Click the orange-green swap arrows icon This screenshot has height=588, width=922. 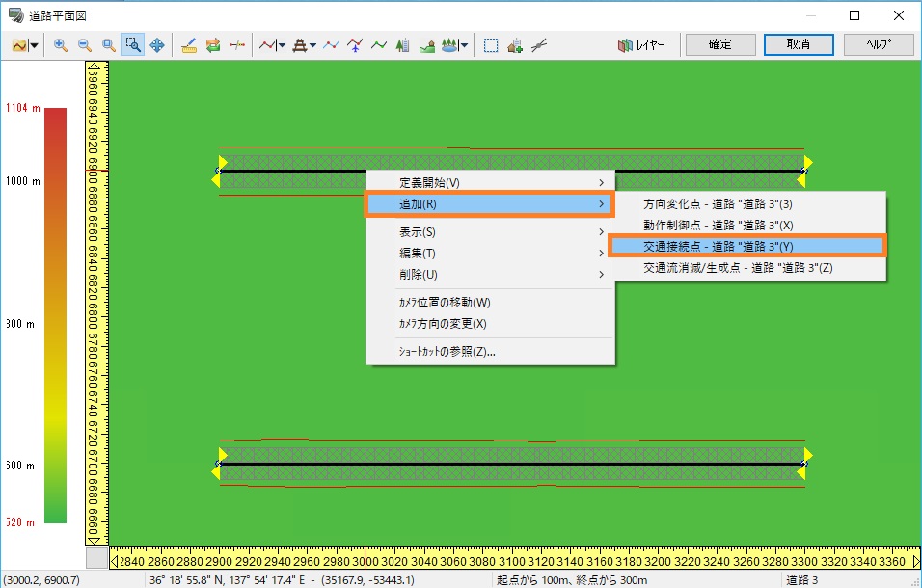coord(213,45)
